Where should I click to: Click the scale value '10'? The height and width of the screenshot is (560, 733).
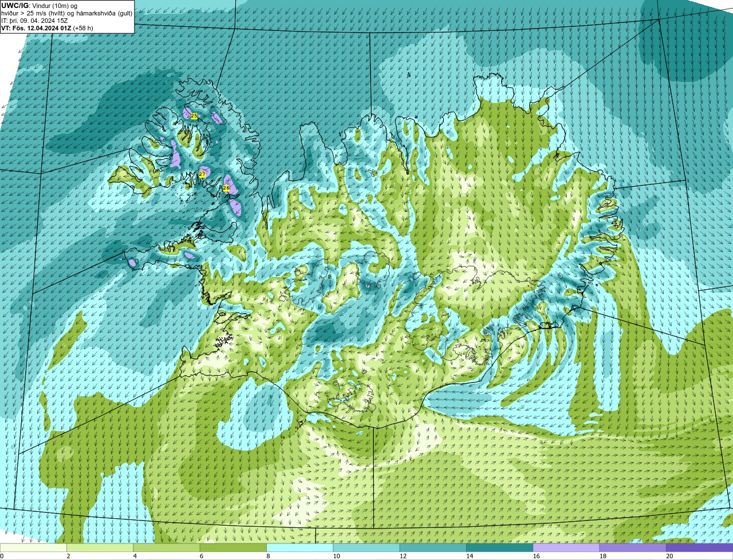pyautogui.click(x=336, y=556)
